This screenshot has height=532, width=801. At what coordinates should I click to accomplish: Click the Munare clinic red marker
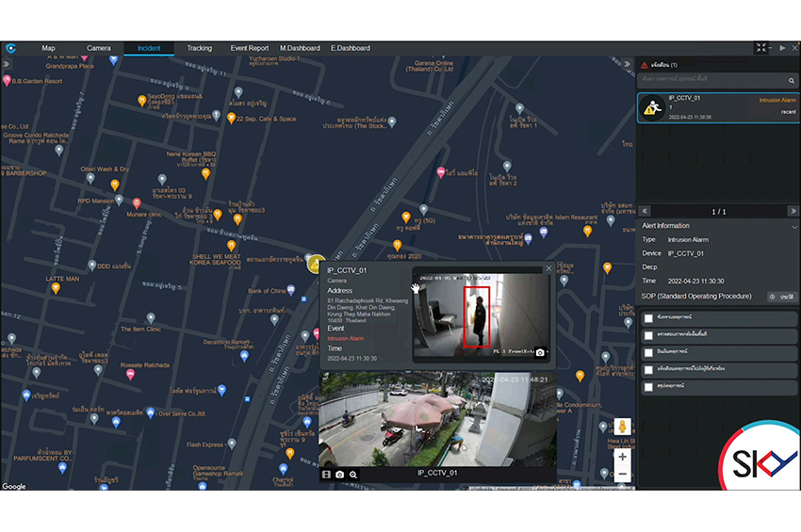click(x=137, y=203)
